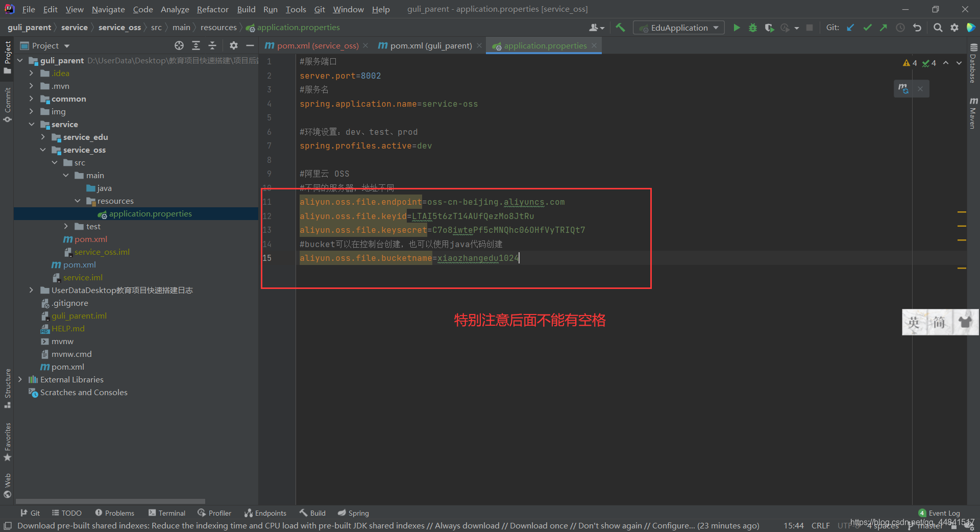Open the Web tool window

7,486
